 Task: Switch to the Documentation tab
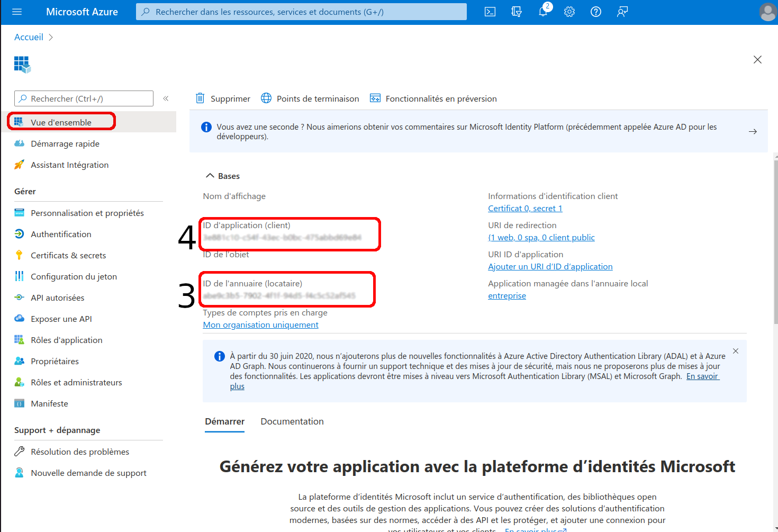(292, 421)
